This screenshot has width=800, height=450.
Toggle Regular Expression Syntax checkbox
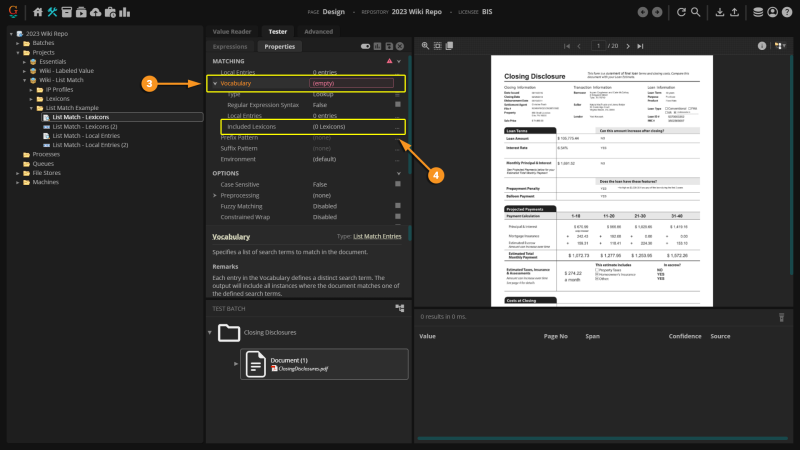point(397,105)
